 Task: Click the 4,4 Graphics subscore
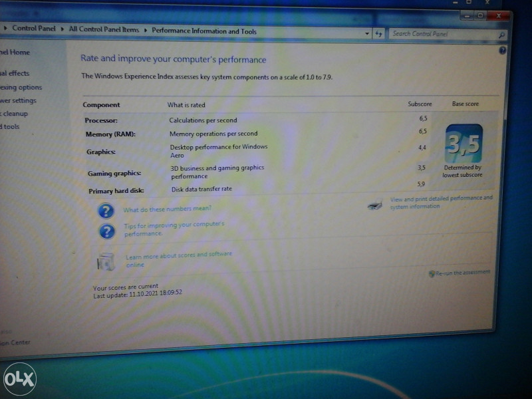422,148
